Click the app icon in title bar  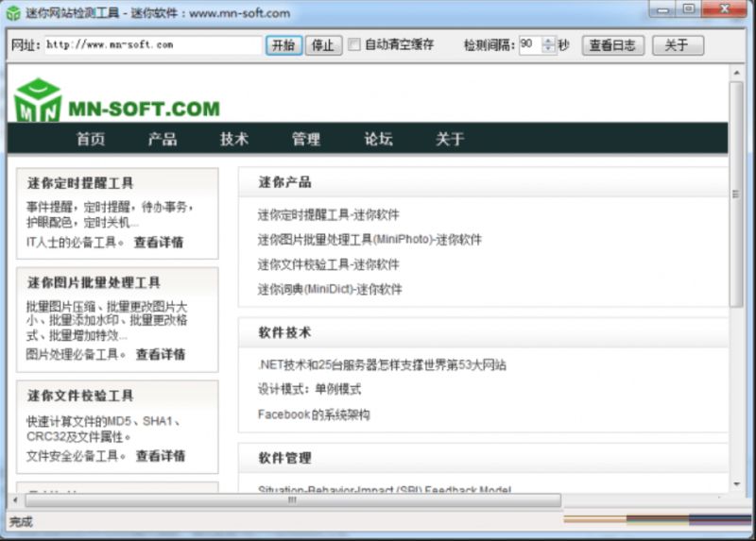[13, 13]
